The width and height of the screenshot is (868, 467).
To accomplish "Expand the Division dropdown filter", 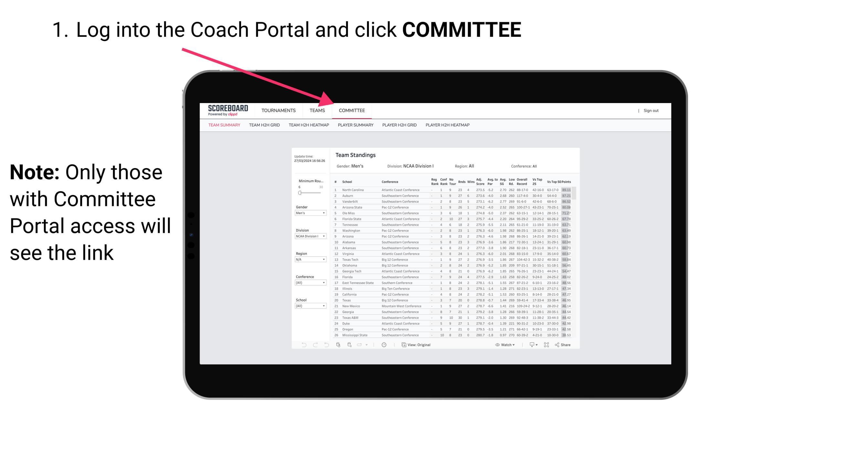I will point(308,236).
